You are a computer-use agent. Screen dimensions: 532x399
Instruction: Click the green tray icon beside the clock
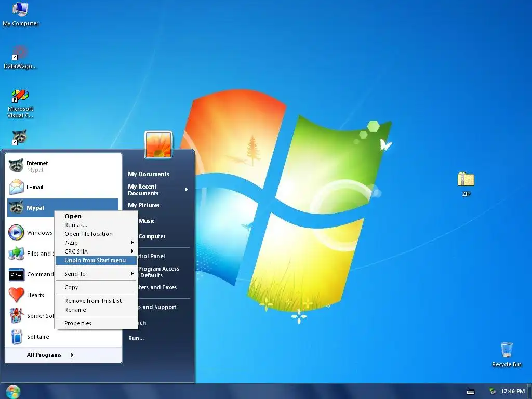point(493,391)
